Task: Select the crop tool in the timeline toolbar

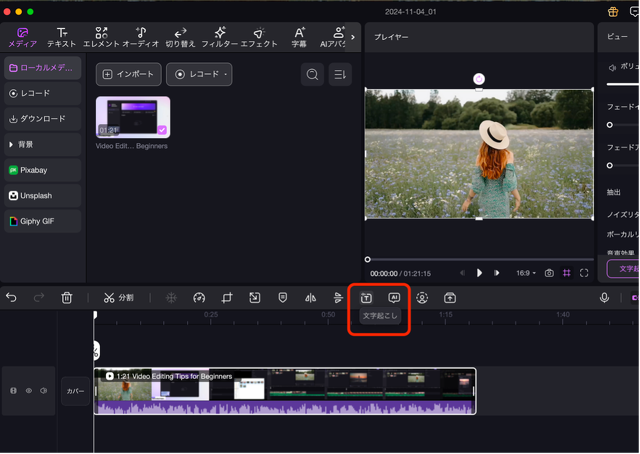Action: [227, 298]
